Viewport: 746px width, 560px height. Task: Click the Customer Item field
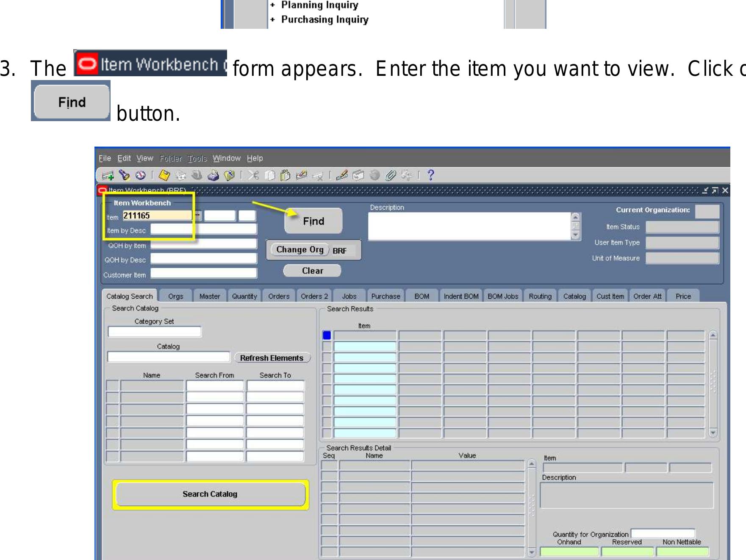click(204, 274)
